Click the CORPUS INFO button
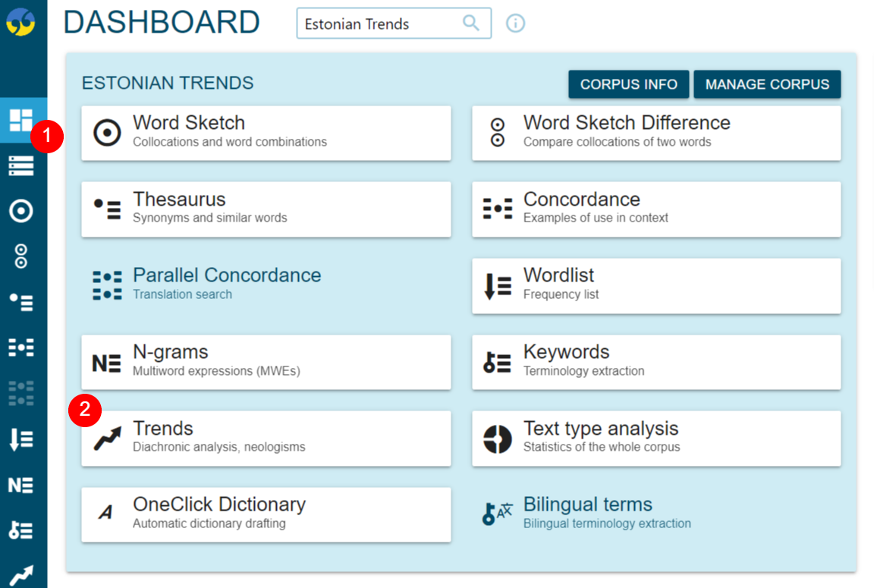This screenshot has height=588, width=874. pyautogui.click(x=628, y=84)
